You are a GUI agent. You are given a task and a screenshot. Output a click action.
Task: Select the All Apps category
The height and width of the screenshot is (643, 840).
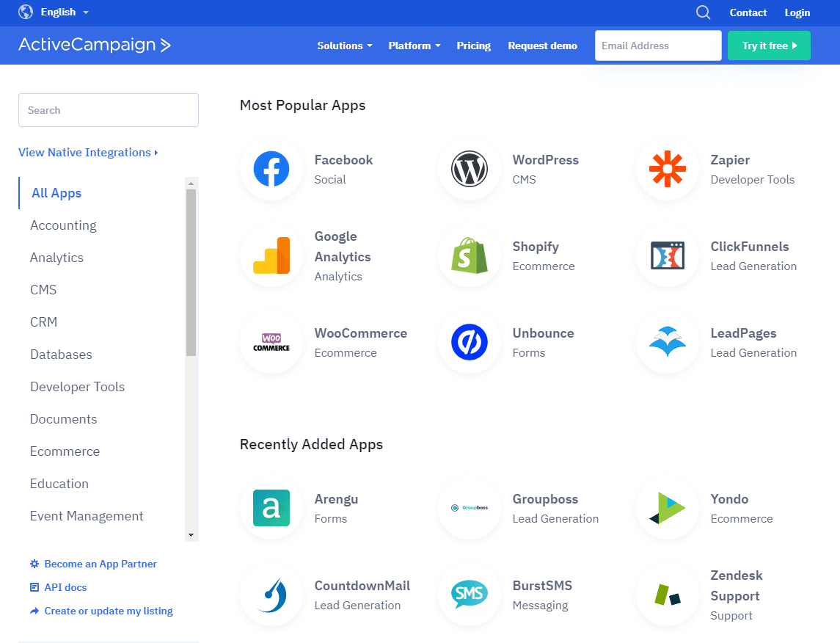click(56, 193)
